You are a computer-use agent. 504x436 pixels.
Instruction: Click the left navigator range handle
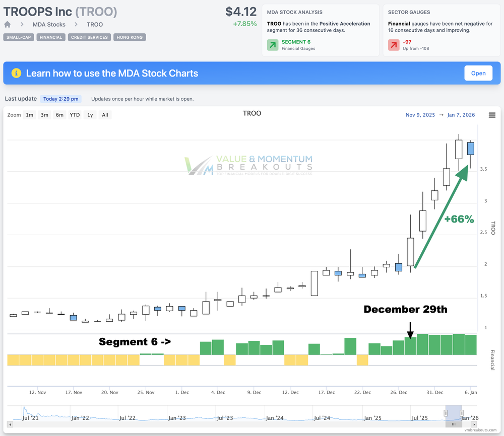446,413
